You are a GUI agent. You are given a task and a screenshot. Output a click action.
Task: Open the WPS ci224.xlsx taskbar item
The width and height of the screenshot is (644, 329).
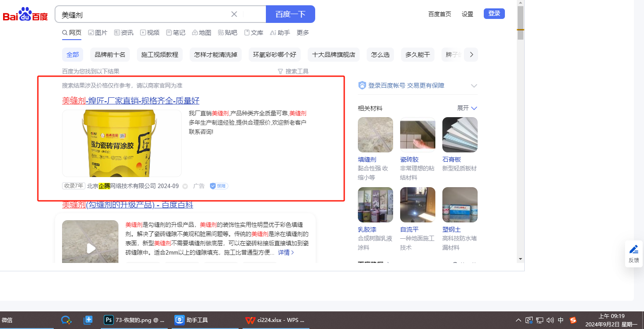tap(276, 320)
